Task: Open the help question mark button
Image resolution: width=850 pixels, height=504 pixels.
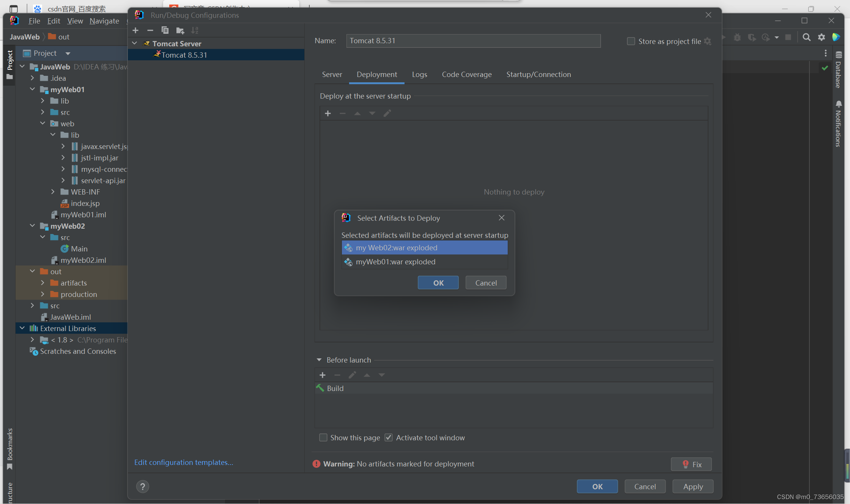Action: (x=143, y=486)
